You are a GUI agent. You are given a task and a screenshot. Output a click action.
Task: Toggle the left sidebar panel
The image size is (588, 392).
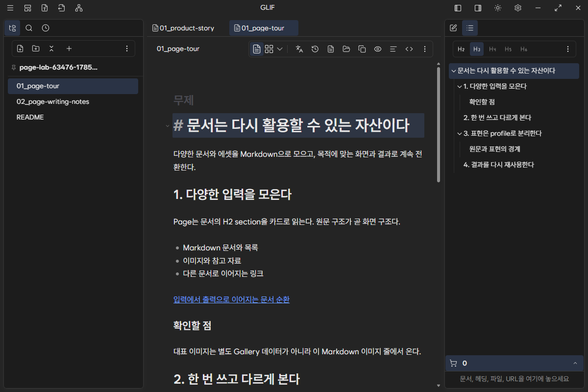pos(458,8)
